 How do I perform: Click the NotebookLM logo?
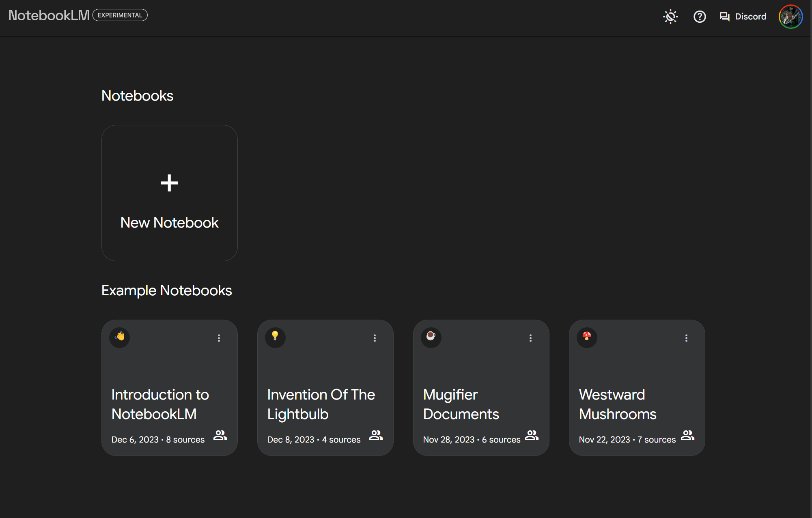pos(49,15)
